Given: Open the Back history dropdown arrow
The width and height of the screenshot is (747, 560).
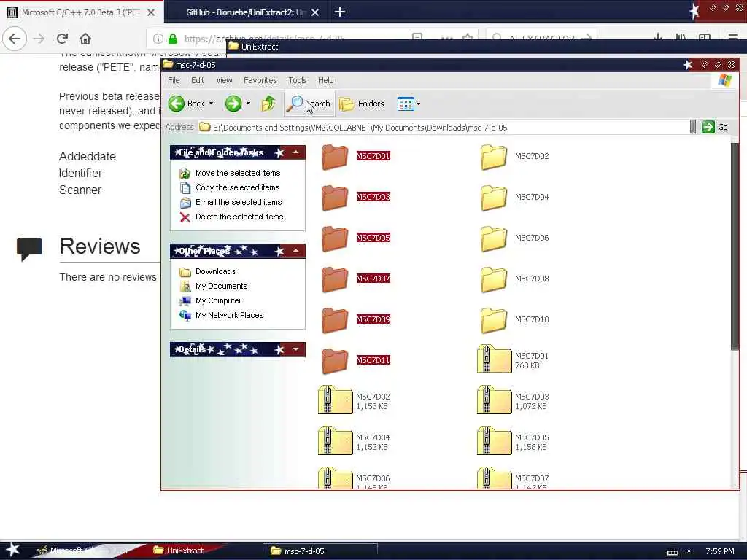Looking at the screenshot, I should pyautogui.click(x=211, y=104).
